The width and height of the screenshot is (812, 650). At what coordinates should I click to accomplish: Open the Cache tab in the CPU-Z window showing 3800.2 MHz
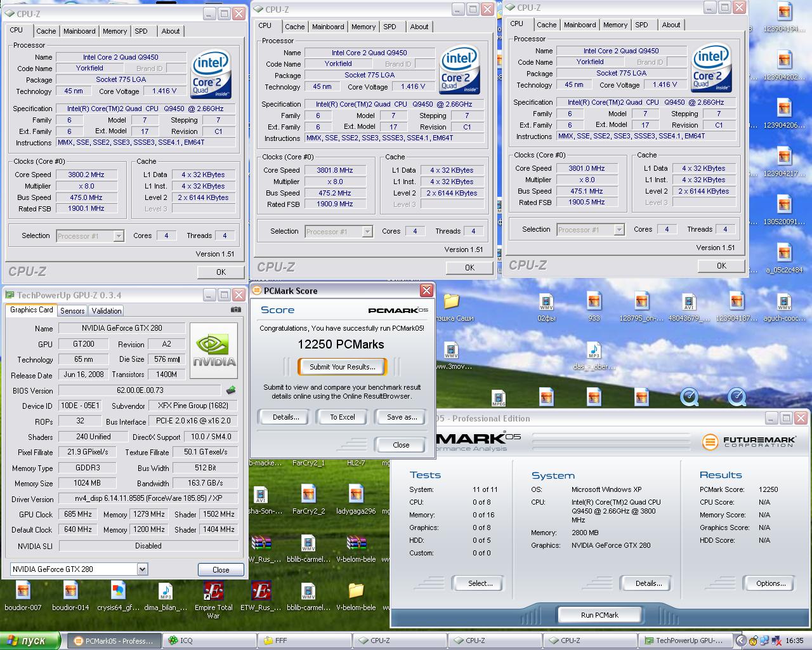point(46,30)
